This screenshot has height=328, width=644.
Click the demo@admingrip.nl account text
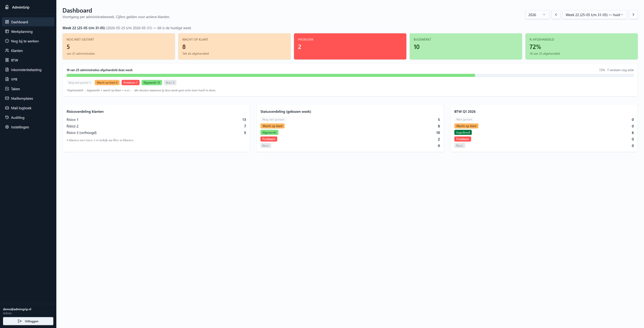(17, 309)
